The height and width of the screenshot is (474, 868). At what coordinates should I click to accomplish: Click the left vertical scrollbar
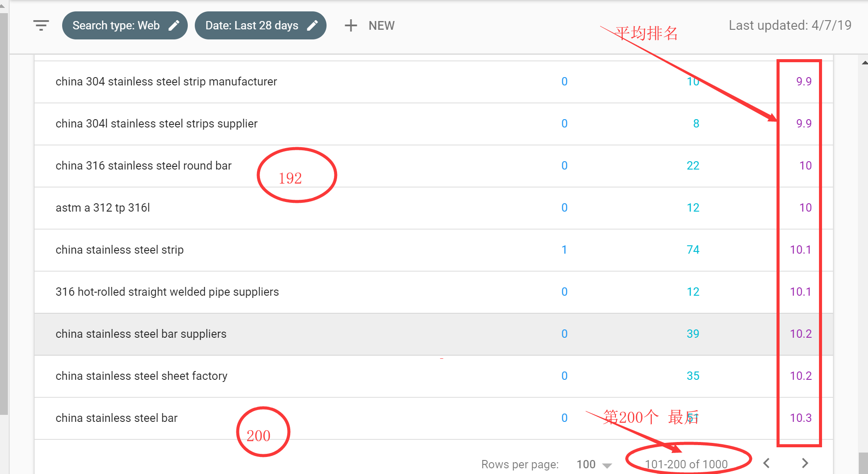point(4,214)
